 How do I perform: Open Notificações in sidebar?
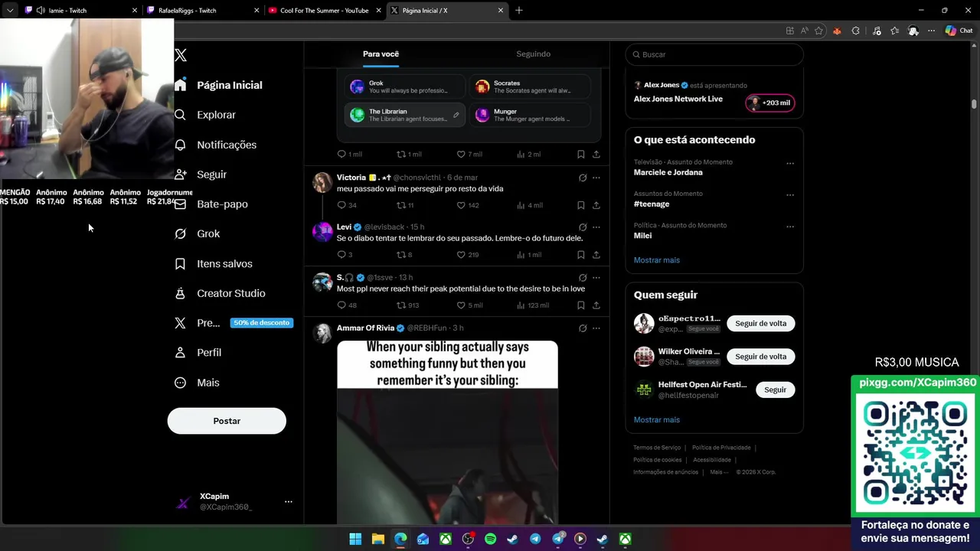click(x=215, y=145)
